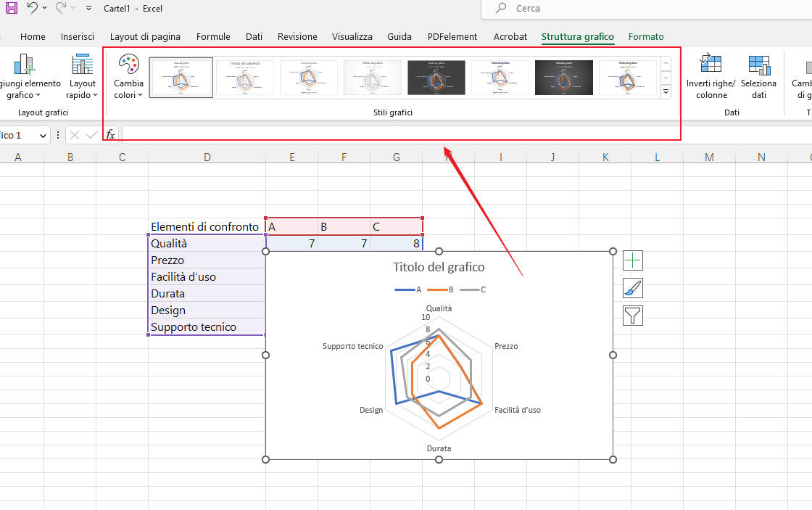Viewport: 812px width, 510px height.
Task: Pick the third chart style thumbnail
Action: [309, 78]
